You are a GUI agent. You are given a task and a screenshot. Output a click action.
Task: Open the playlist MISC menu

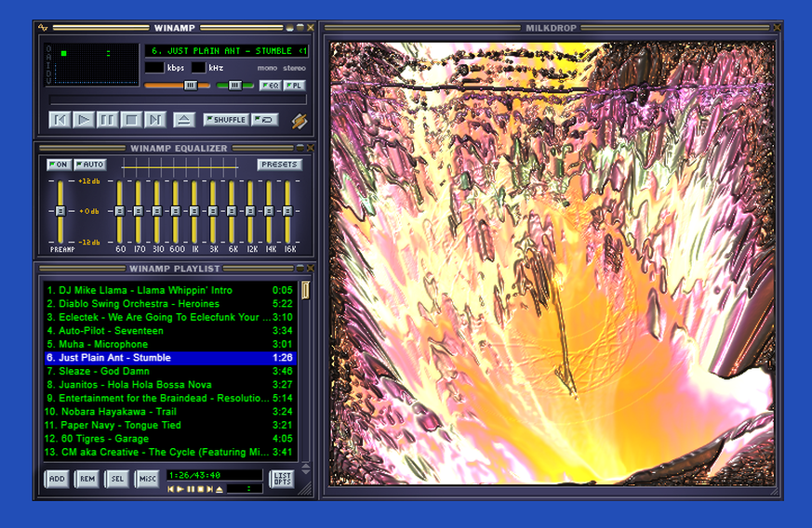click(147, 479)
